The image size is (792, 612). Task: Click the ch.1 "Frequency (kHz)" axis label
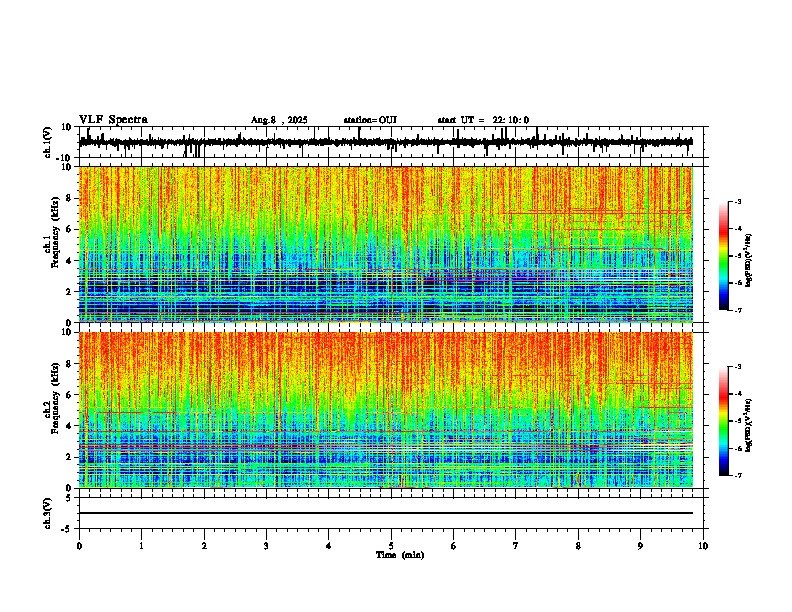point(55,232)
